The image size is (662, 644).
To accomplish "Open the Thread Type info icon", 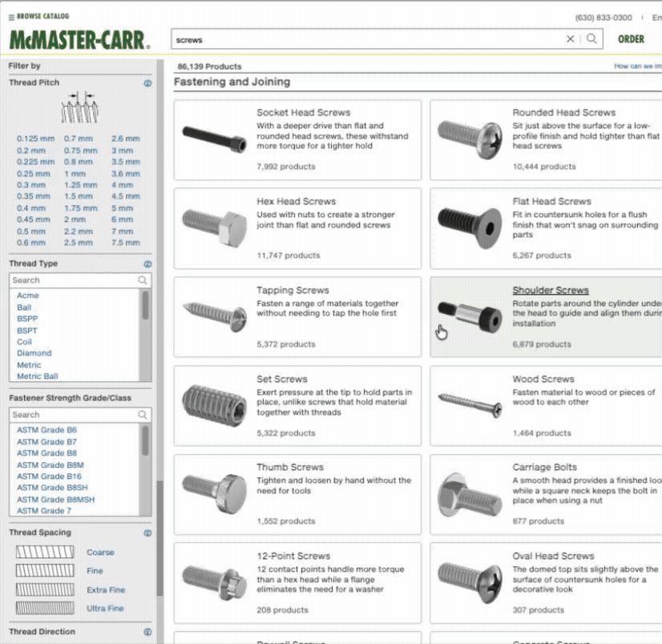I will pyautogui.click(x=147, y=264).
